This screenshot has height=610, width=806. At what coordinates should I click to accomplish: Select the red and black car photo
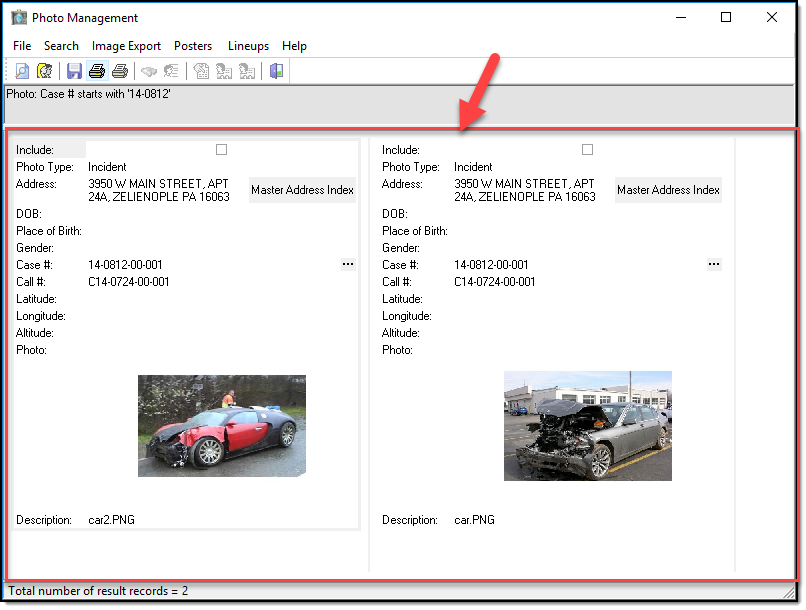point(222,425)
